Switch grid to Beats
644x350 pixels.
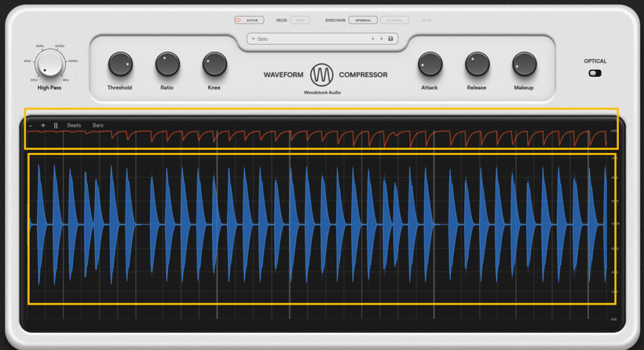click(x=74, y=125)
